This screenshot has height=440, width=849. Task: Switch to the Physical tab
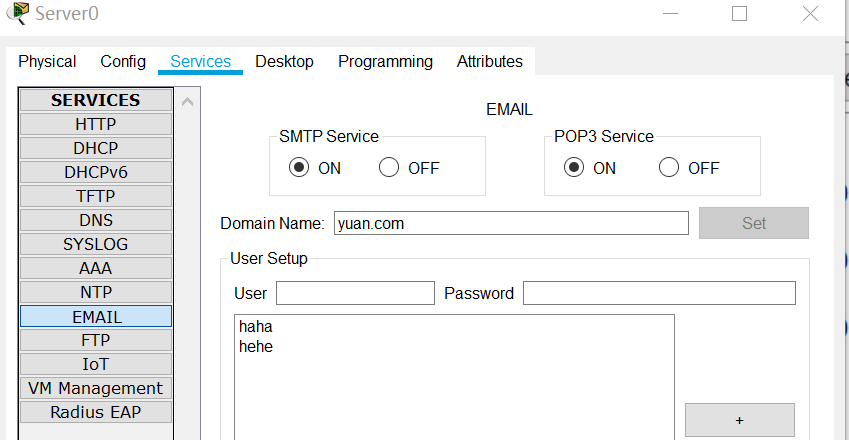pos(47,62)
